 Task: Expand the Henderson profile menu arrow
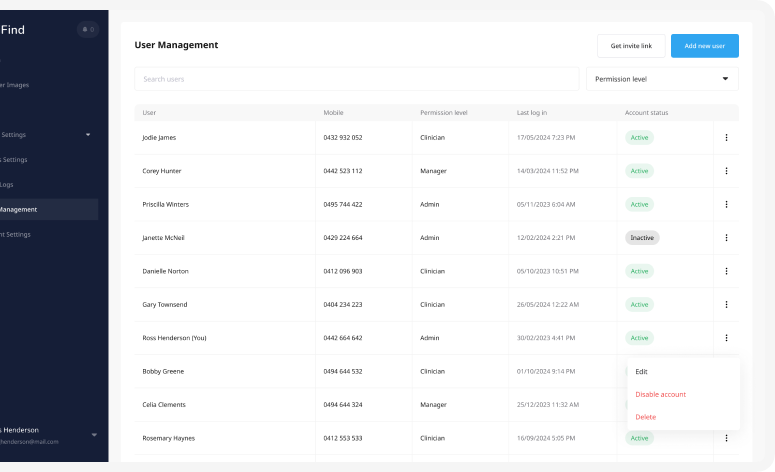(x=94, y=435)
